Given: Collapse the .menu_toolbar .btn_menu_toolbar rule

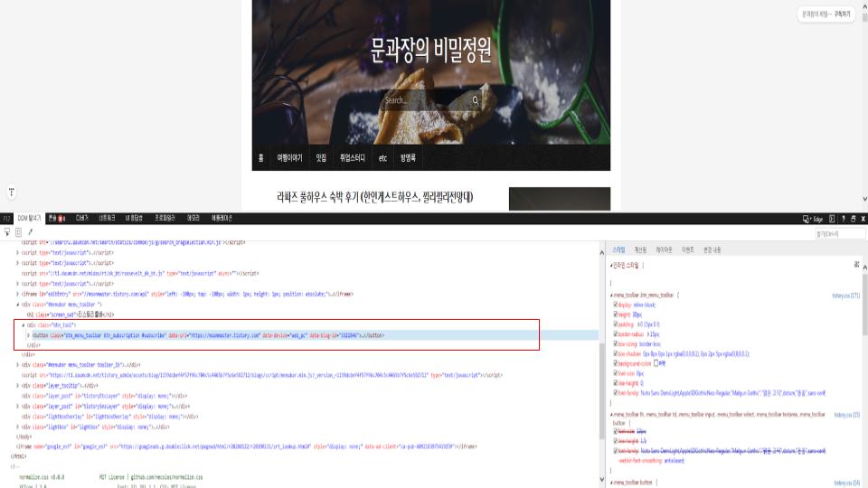Looking at the screenshot, I should [x=612, y=296].
